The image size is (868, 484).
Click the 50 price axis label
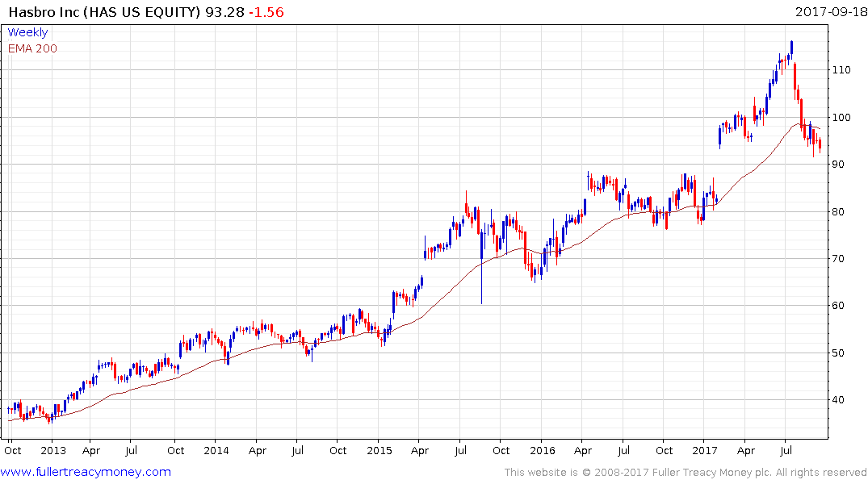(838, 353)
